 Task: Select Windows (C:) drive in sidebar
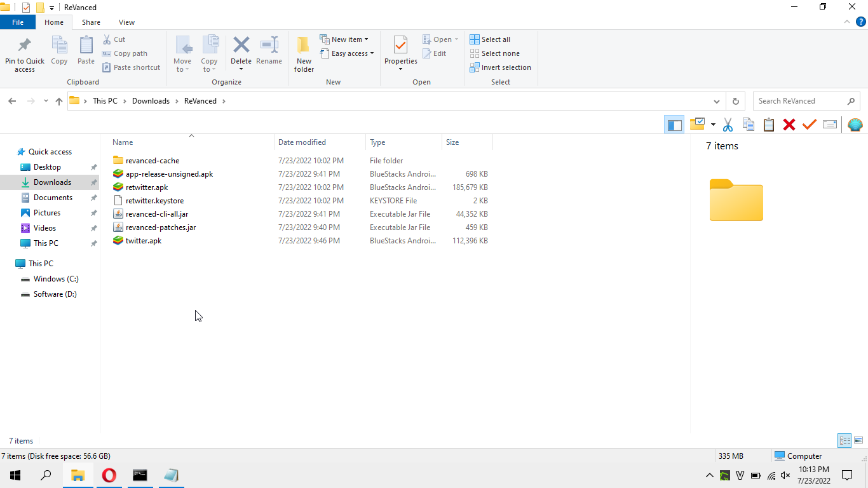click(56, 279)
